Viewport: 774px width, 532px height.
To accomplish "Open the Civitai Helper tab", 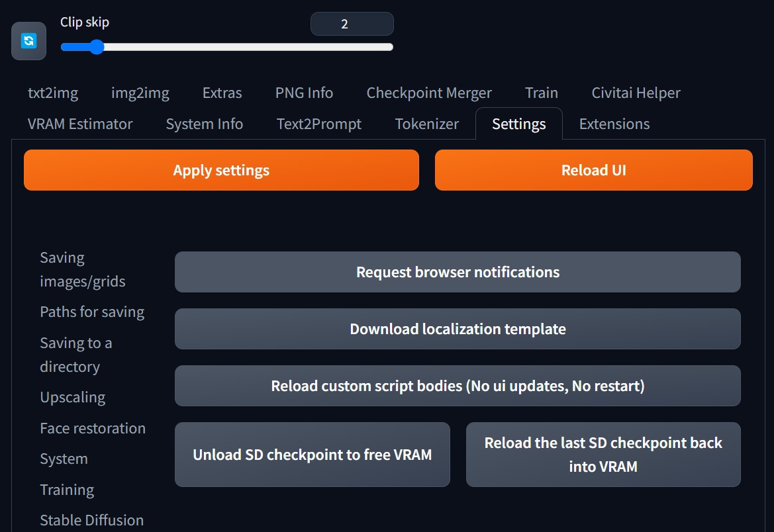I will (636, 93).
